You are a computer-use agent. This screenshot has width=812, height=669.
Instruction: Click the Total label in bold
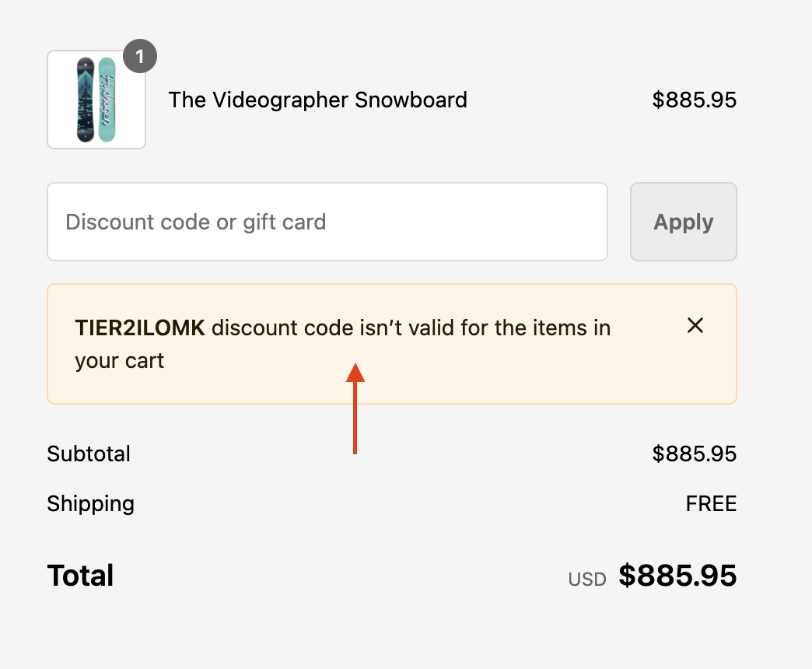tap(80, 576)
